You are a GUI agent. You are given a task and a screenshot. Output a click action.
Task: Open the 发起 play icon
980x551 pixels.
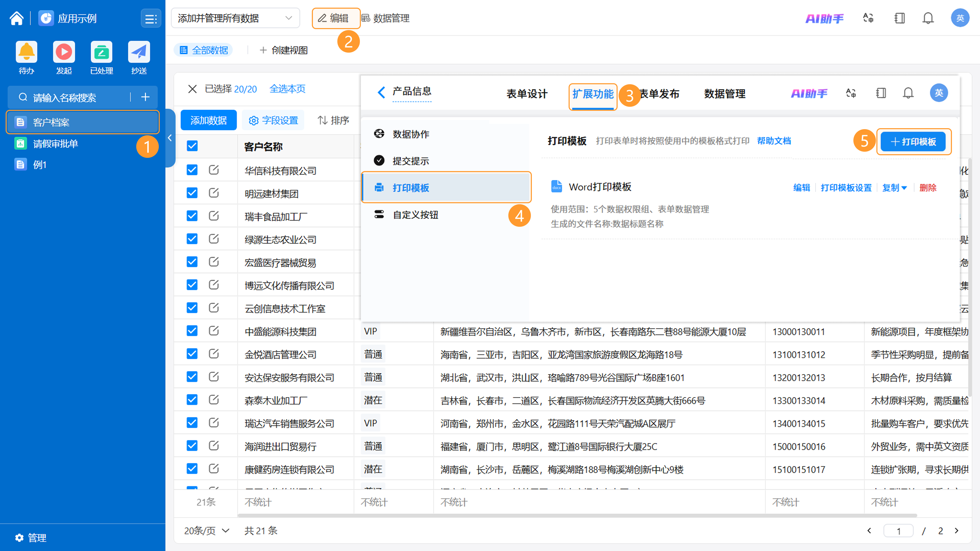click(64, 52)
